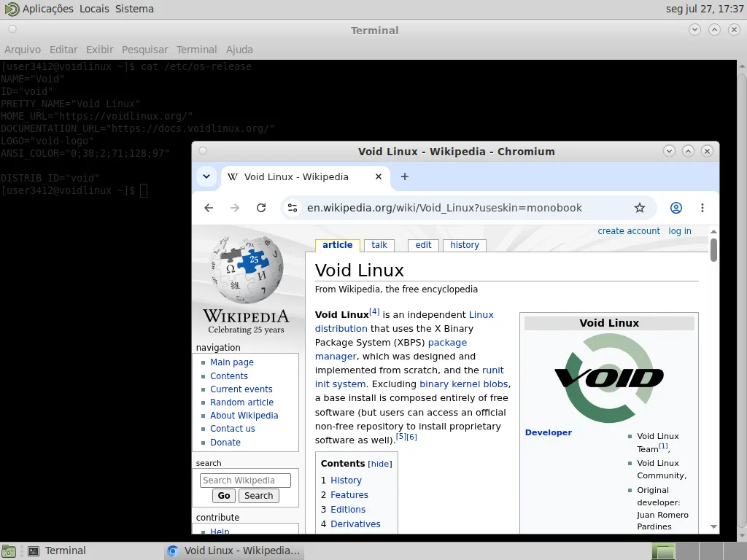Go forward in Chromium
This screenshot has width=747, height=560.
coord(234,208)
